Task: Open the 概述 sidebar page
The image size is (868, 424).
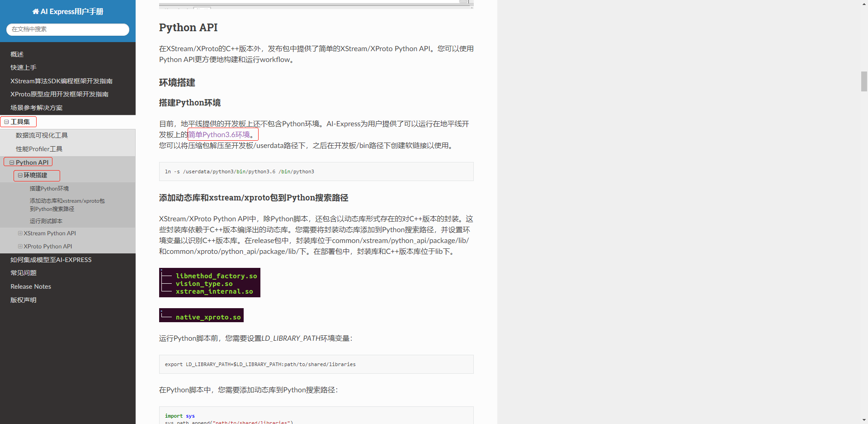Action: point(17,54)
